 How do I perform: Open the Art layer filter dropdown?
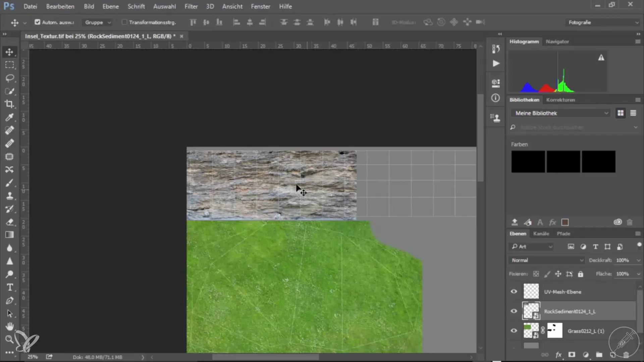[x=532, y=247]
